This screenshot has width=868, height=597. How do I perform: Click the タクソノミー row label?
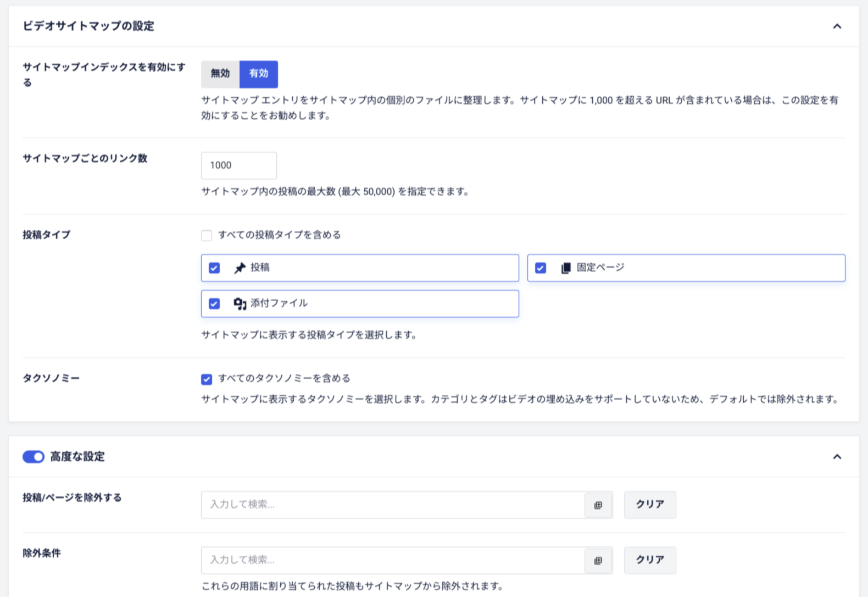(x=51, y=378)
